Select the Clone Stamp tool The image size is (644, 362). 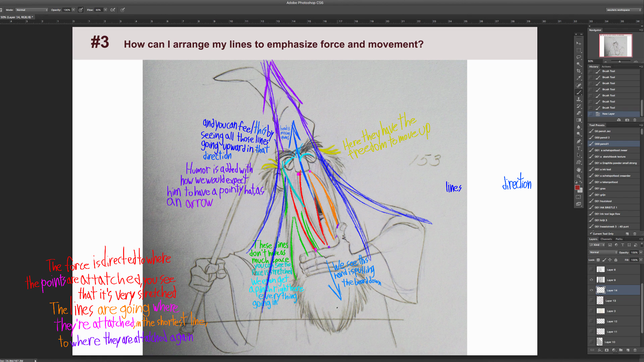[579, 99]
